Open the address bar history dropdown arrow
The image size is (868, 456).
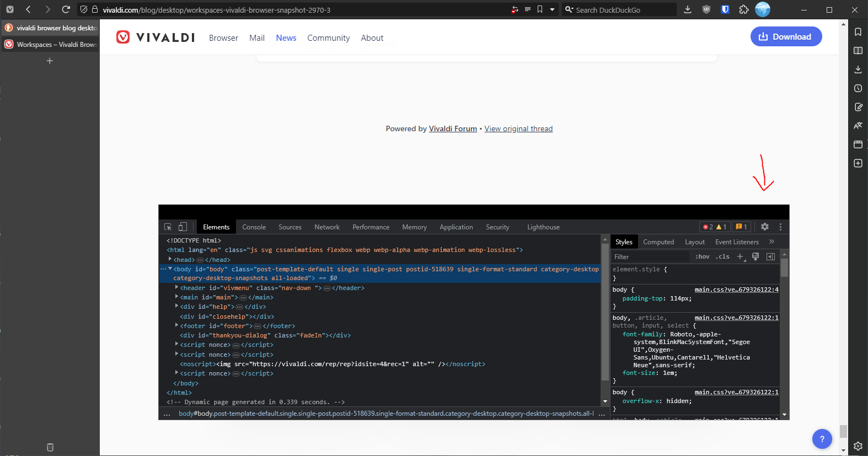[x=552, y=9]
